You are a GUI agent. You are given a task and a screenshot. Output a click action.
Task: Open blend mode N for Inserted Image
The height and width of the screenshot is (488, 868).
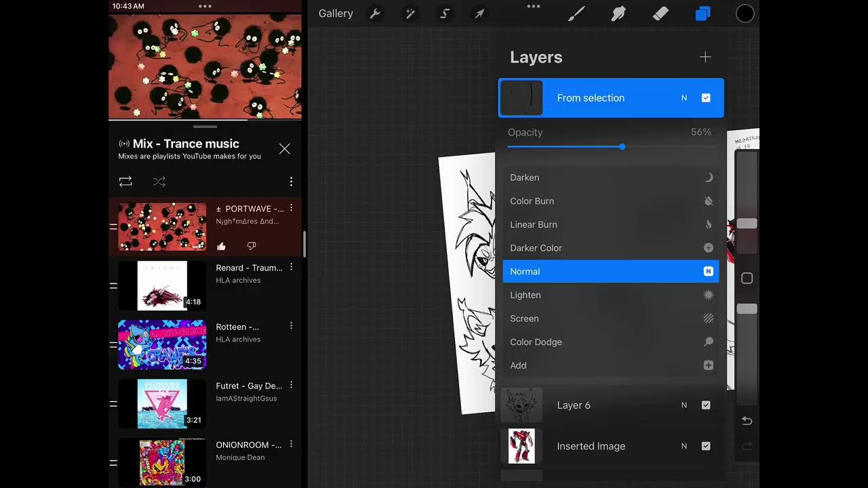coord(684,446)
